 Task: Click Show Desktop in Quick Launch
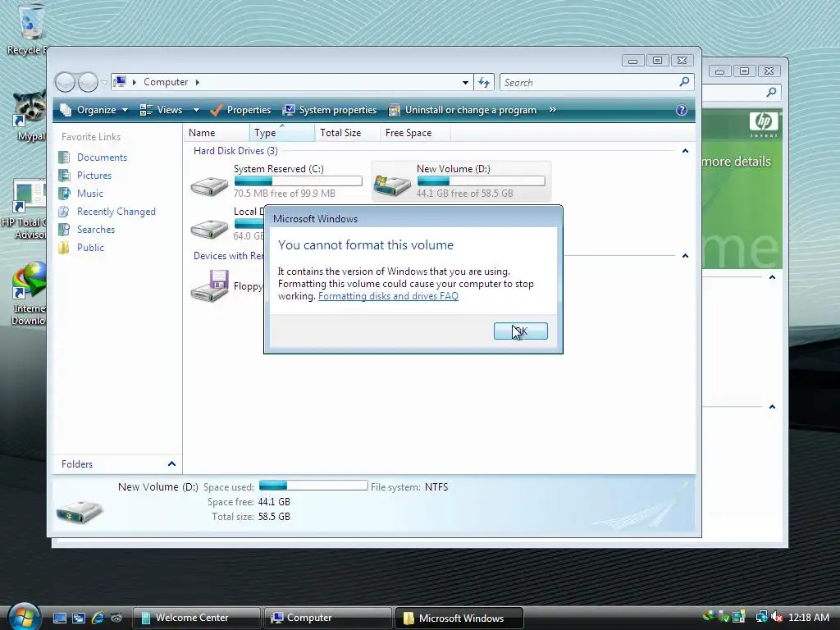(59, 619)
